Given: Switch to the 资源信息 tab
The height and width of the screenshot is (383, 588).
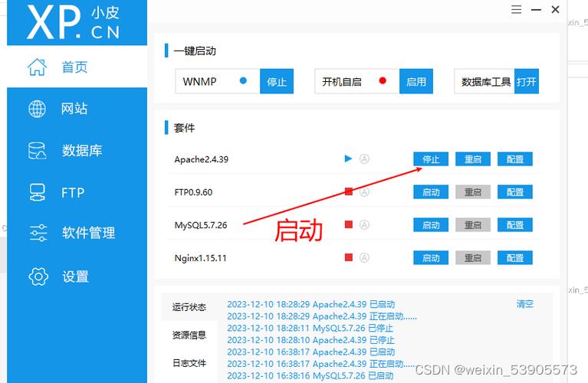Looking at the screenshot, I should coord(189,335).
